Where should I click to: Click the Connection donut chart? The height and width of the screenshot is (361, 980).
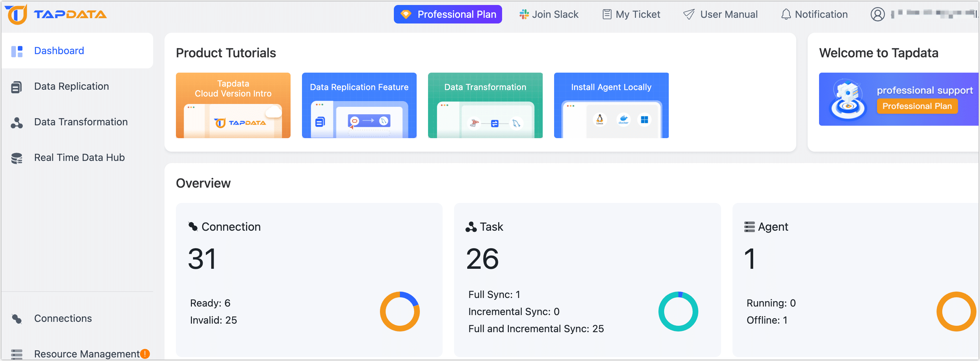(400, 312)
